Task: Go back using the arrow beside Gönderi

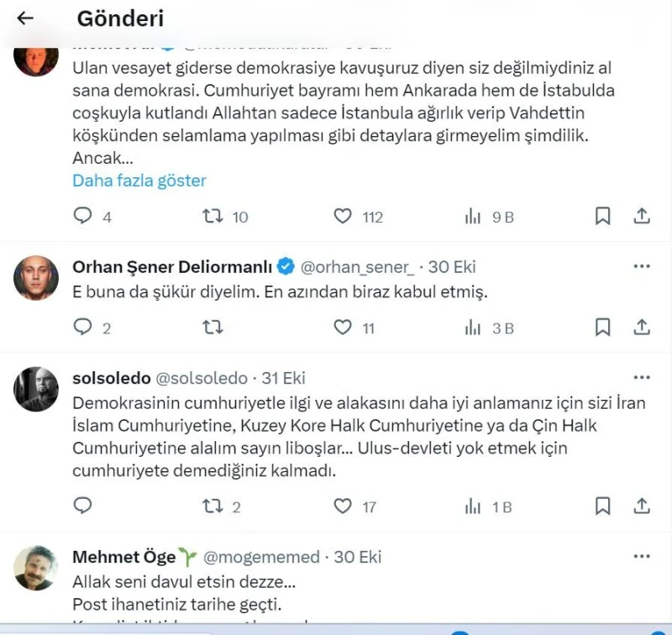Action: tap(25, 18)
